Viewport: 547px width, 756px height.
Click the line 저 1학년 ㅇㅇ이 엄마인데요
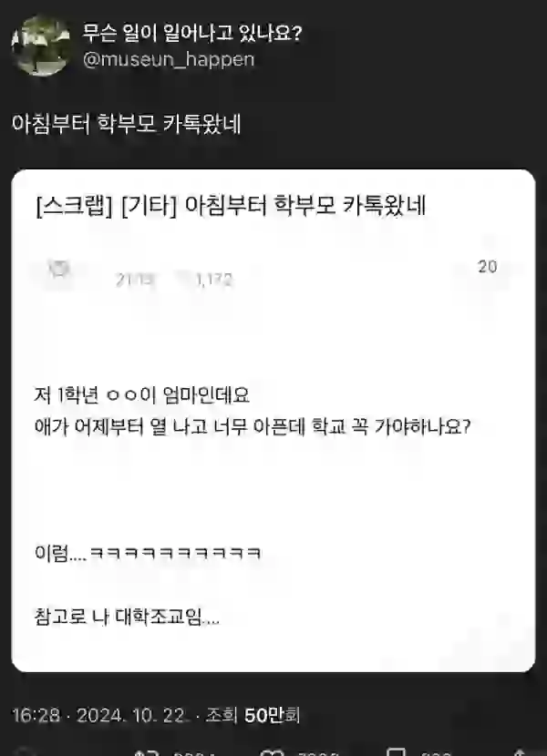142,395
